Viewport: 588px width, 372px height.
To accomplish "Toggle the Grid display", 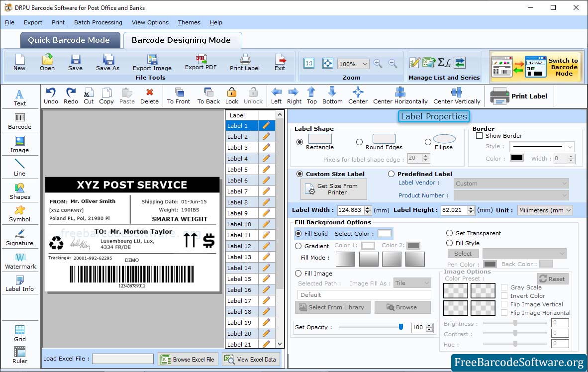I will point(19,333).
